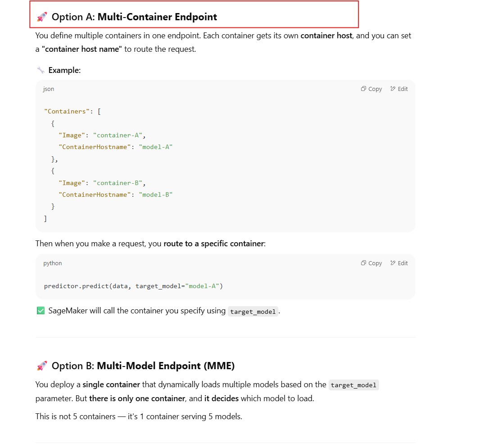This screenshot has width=493, height=448.
Task: Click the Multi-Model Endpoint (MME) heading
Action: (166, 366)
